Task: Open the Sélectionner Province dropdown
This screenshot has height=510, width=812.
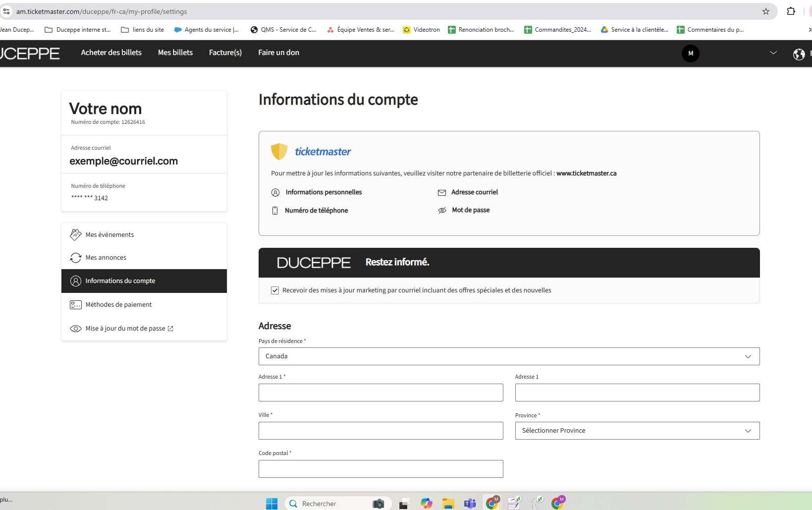Action: coord(637,431)
